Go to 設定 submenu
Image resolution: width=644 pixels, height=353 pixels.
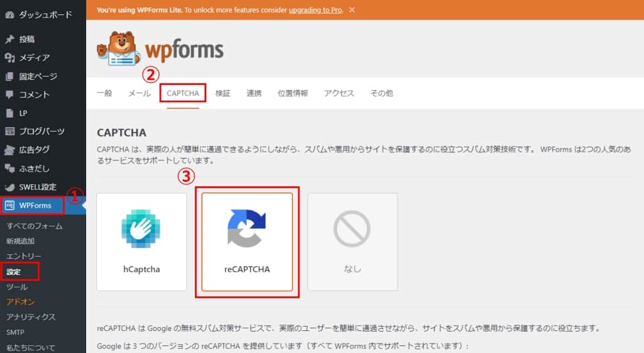pos(14,272)
